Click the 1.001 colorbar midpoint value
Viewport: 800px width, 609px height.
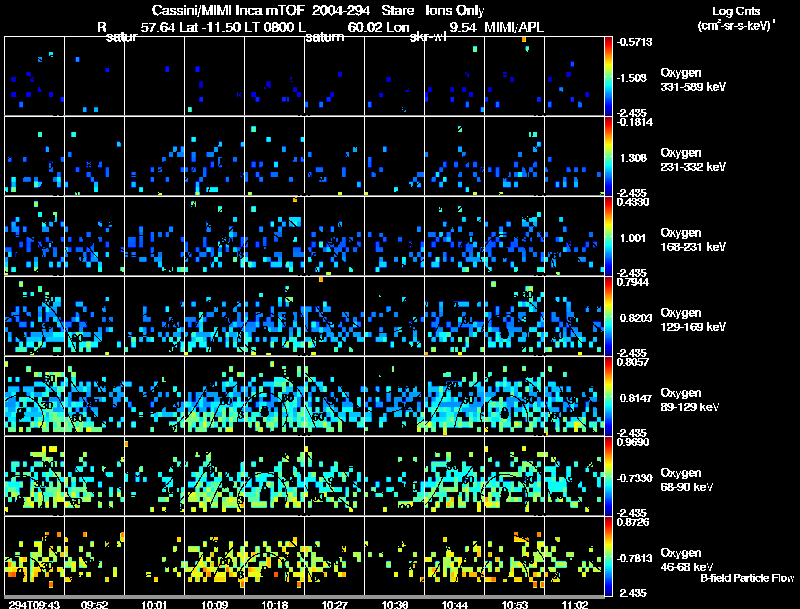tap(633, 238)
